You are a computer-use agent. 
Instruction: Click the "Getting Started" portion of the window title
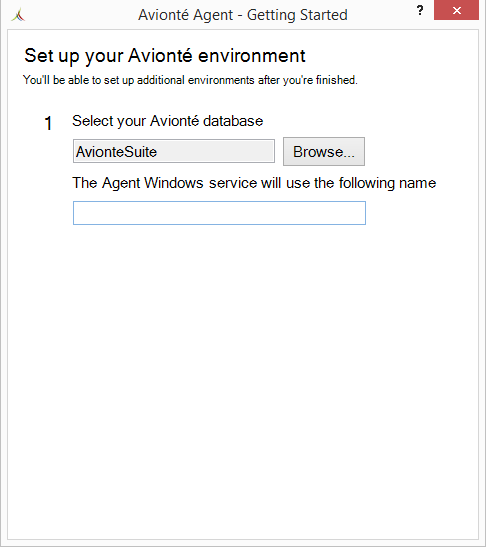[297, 15]
